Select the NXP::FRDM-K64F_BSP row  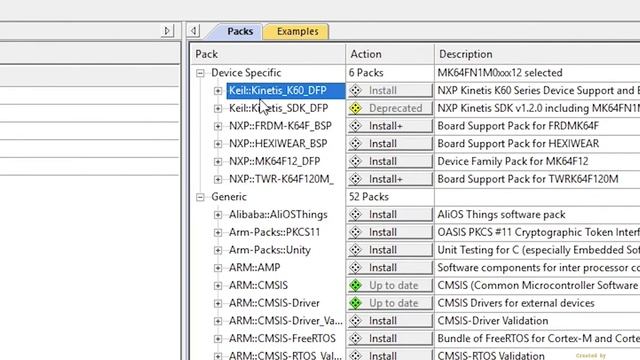(280, 126)
